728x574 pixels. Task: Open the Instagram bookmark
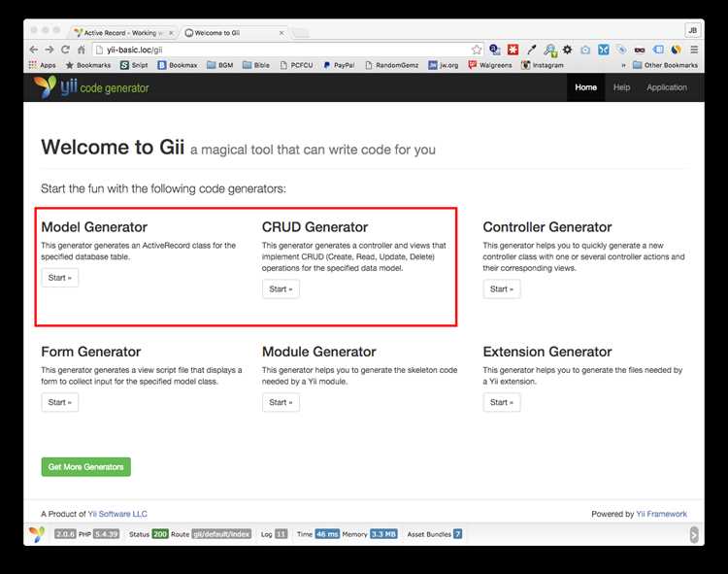[x=543, y=65]
